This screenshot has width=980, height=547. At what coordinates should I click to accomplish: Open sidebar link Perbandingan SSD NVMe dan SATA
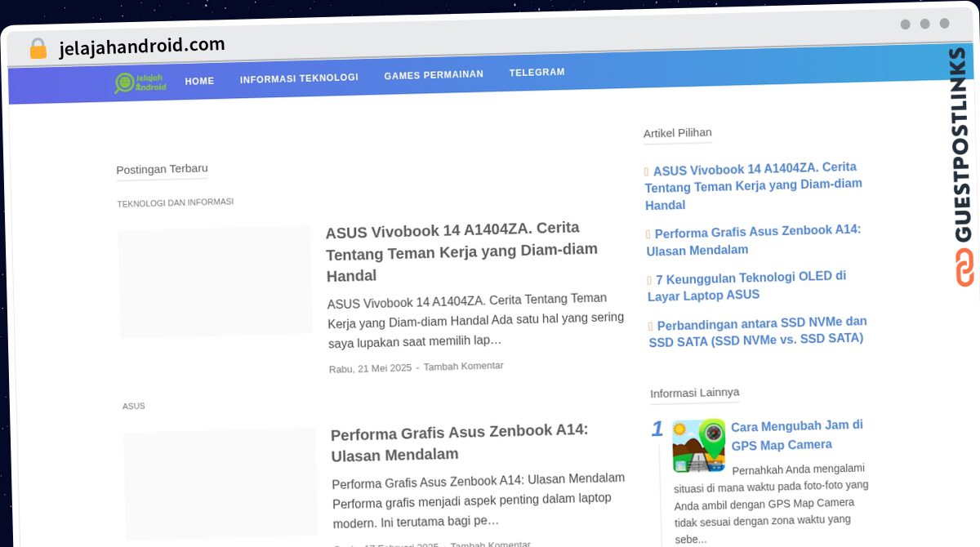click(758, 331)
